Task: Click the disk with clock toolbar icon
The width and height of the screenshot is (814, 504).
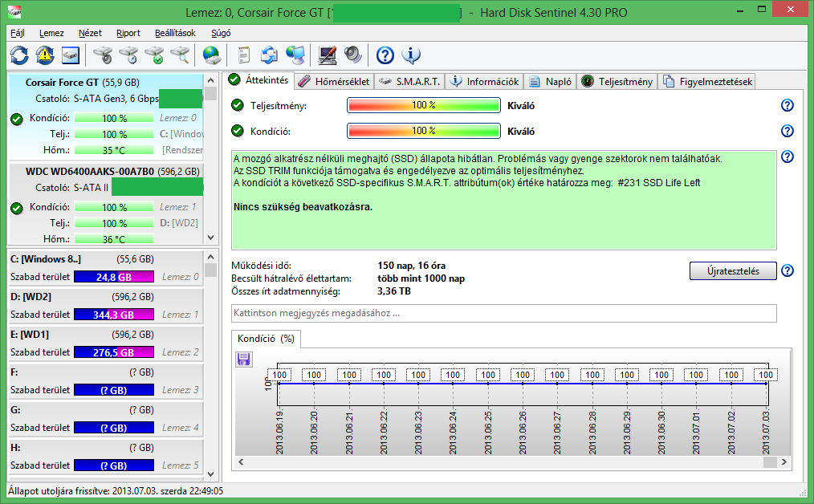Action: (128, 55)
